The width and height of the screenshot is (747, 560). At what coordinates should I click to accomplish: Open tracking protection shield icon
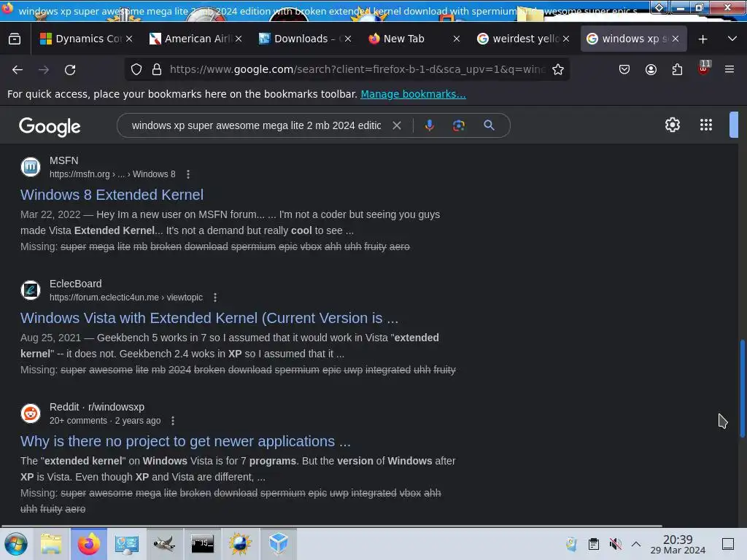[x=136, y=69]
